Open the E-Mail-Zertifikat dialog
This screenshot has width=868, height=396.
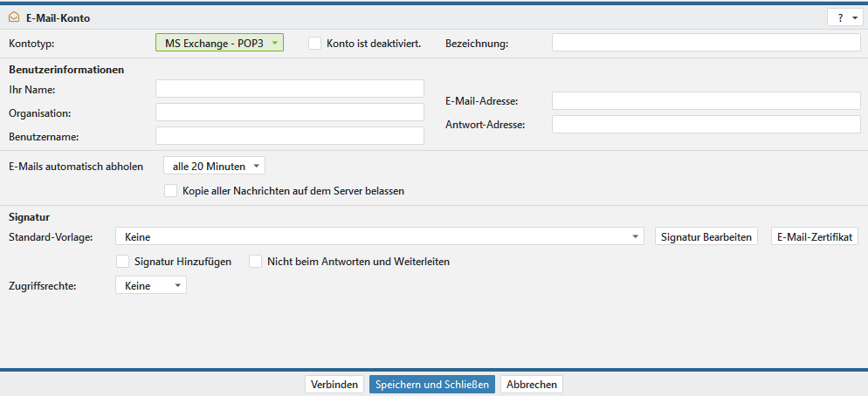[x=816, y=236]
